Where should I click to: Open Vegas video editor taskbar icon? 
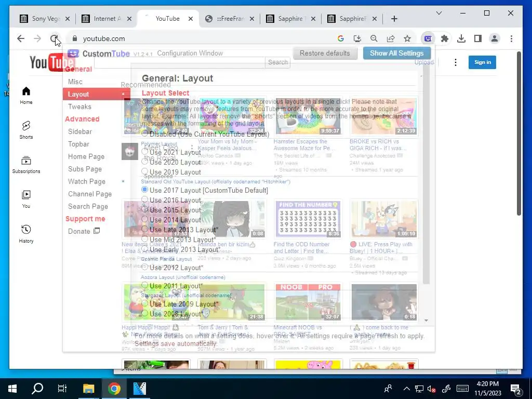tap(139, 389)
